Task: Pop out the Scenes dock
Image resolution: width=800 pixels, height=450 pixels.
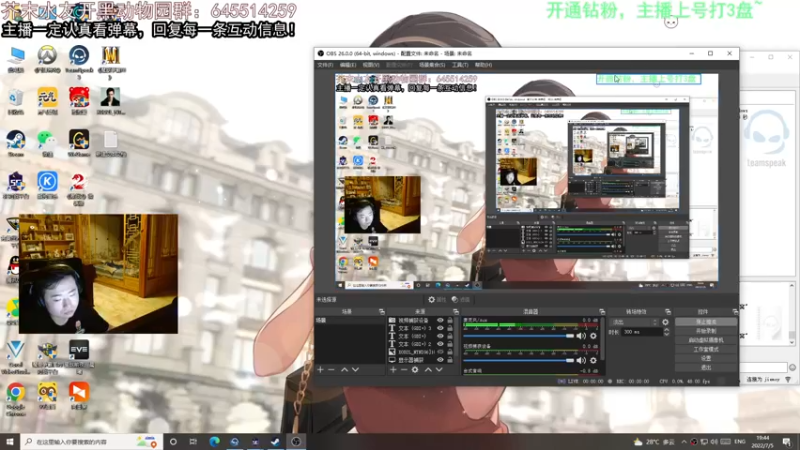Action: coord(382,311)
